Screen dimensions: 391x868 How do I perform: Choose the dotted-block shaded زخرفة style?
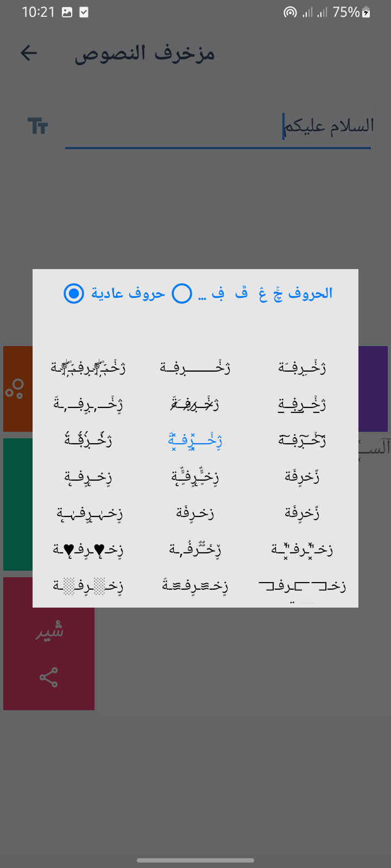click(88, 586)
